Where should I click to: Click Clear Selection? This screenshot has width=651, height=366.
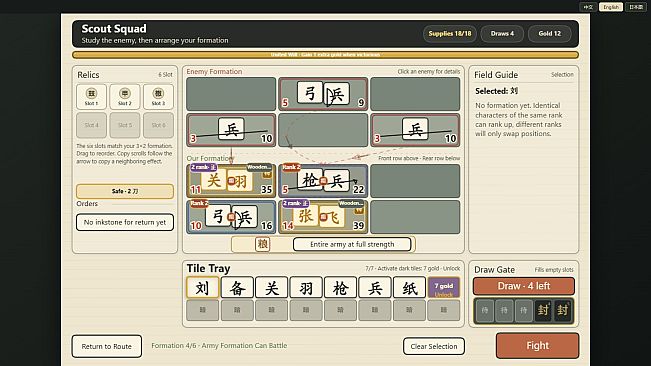click(434, 346)
